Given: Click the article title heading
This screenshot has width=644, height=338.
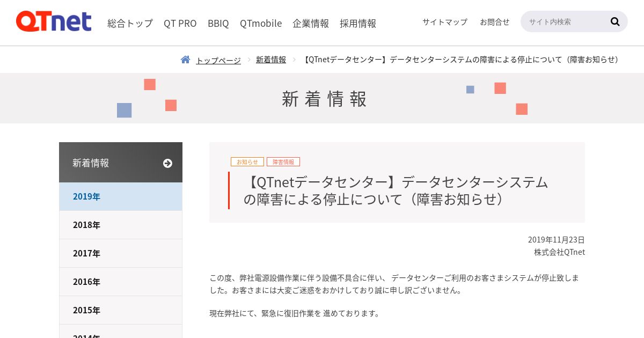Looking at the screenshot, I should [396, 190].
